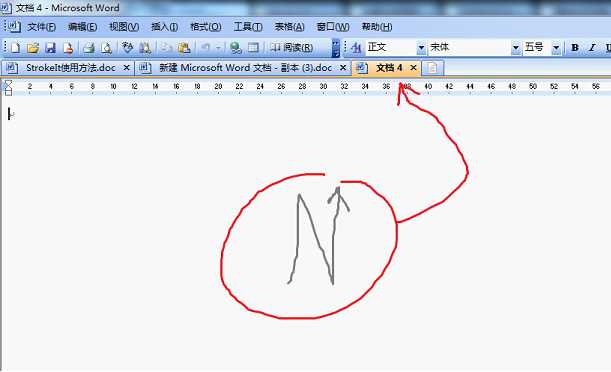Viewport: 611px width, 372px height.
Task: Open the 窗口(W) menu
Action: pos(333,27)
